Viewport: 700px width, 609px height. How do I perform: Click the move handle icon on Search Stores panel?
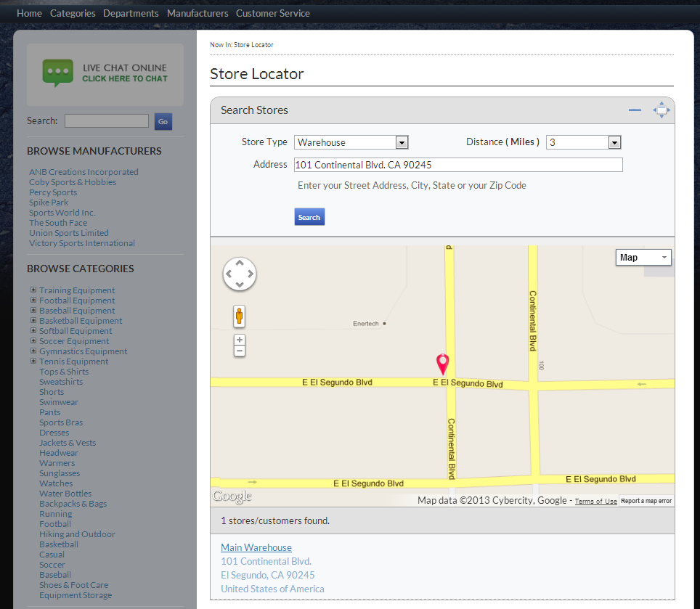(661, 110)
